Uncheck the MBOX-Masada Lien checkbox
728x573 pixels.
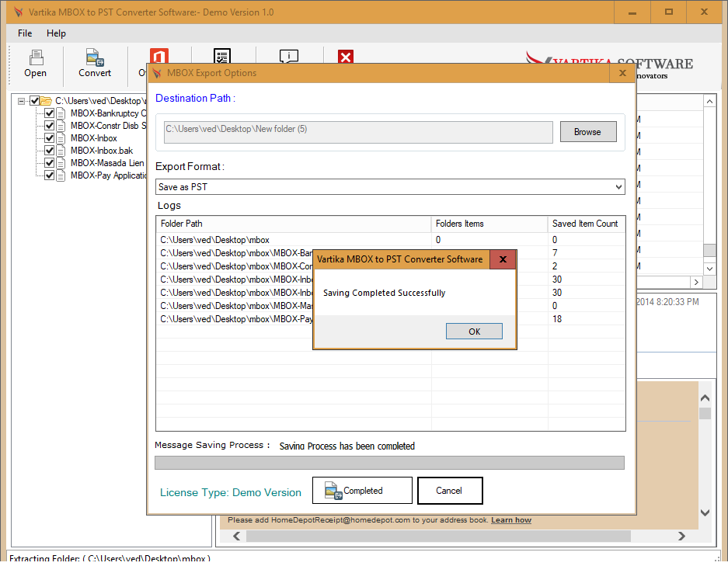49,163
